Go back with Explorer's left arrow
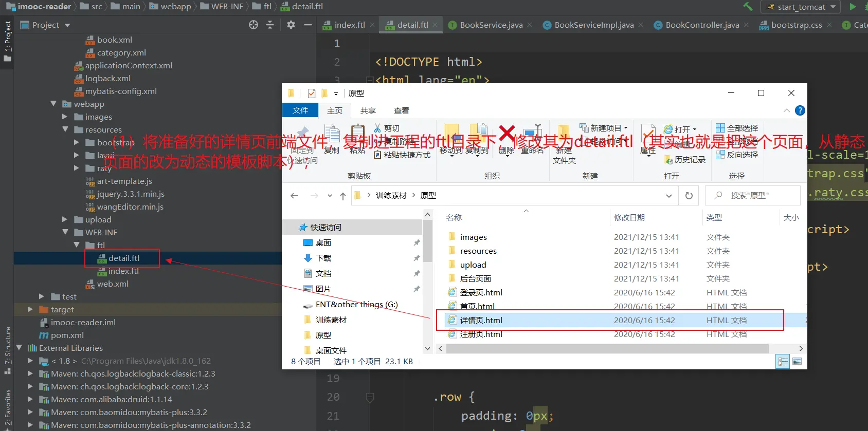The width and height of the screenshot is (868, 431). coord(295,196)
